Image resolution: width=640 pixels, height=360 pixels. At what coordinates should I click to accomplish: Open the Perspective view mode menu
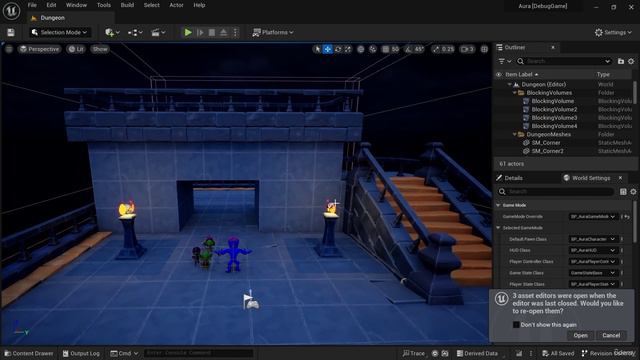coord(40,49)
